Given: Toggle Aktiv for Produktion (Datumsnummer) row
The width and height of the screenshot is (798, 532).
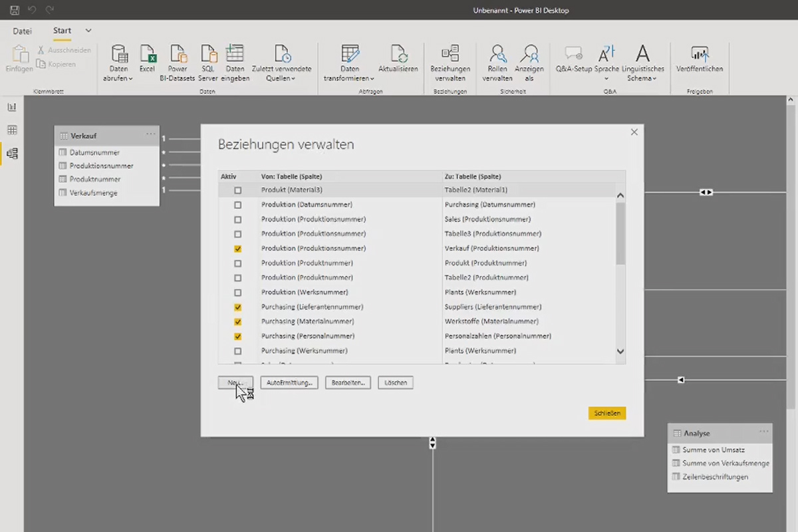Looking at the screenshot, I should (x=237, y=205).
